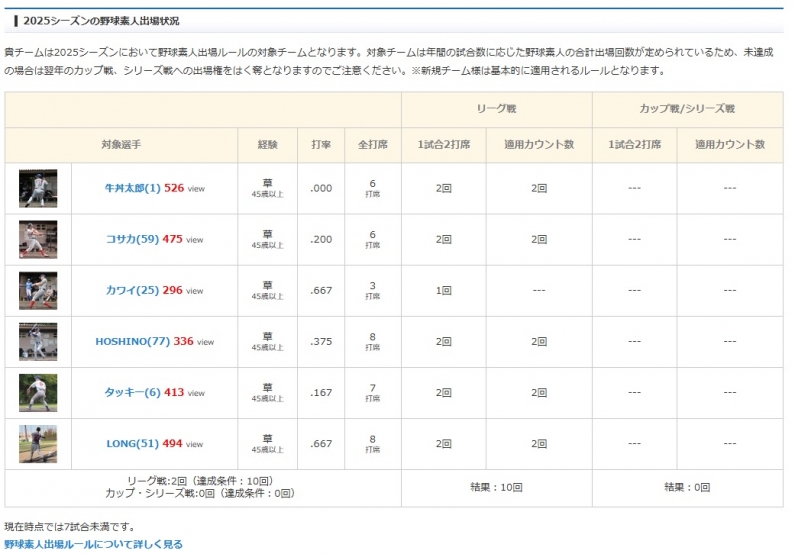Click player photo of HOSHINO
Viewport: 795px width, 557px height.
coord(38,341)
